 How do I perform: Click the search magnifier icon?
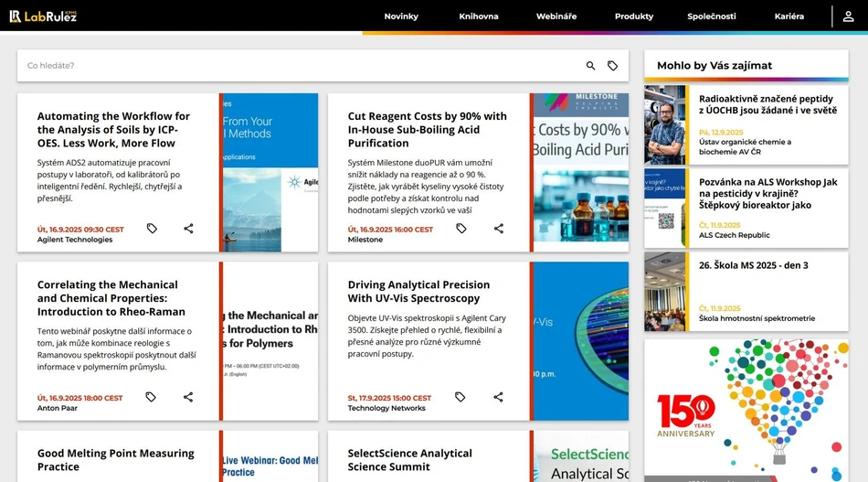click(590, 66)
